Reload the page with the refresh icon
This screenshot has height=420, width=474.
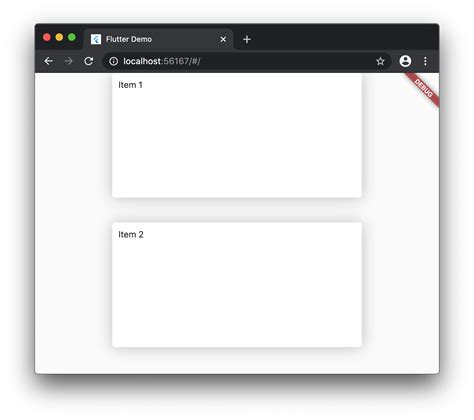89,61
